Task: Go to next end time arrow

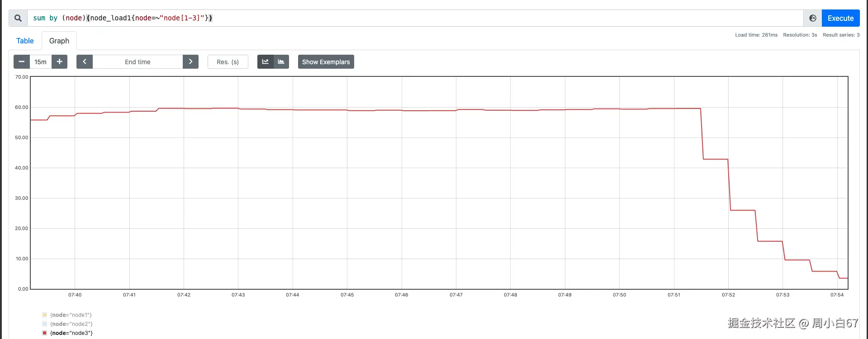Action: [x=190, y=62]
